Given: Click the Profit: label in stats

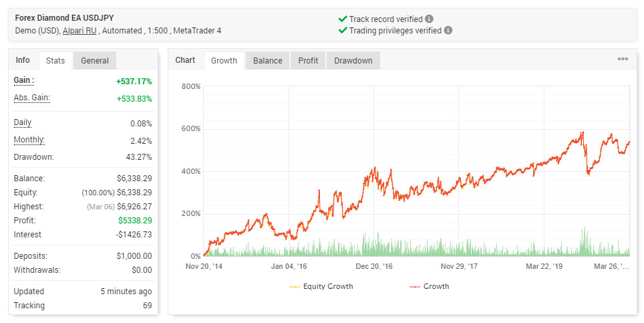Looking at the screenshot, I should [x=25, y=220].
